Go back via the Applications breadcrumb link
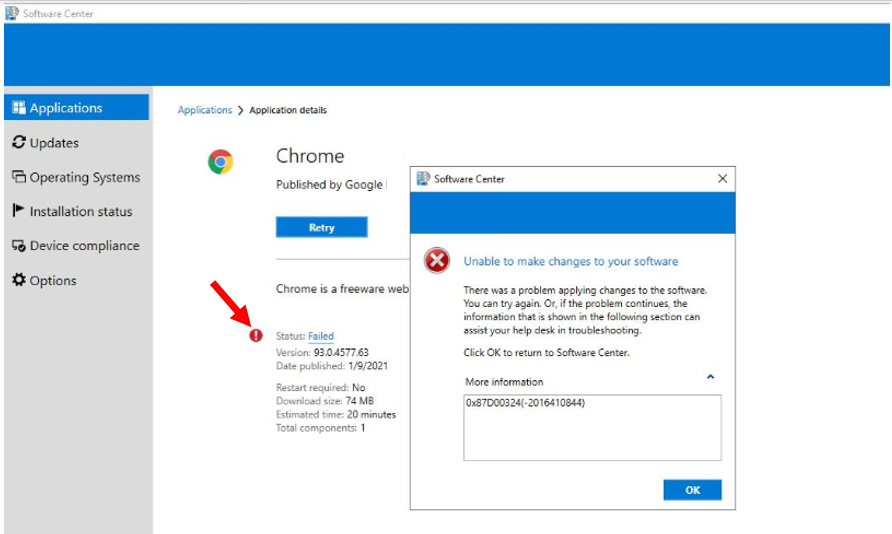 (x=205, y=110)
